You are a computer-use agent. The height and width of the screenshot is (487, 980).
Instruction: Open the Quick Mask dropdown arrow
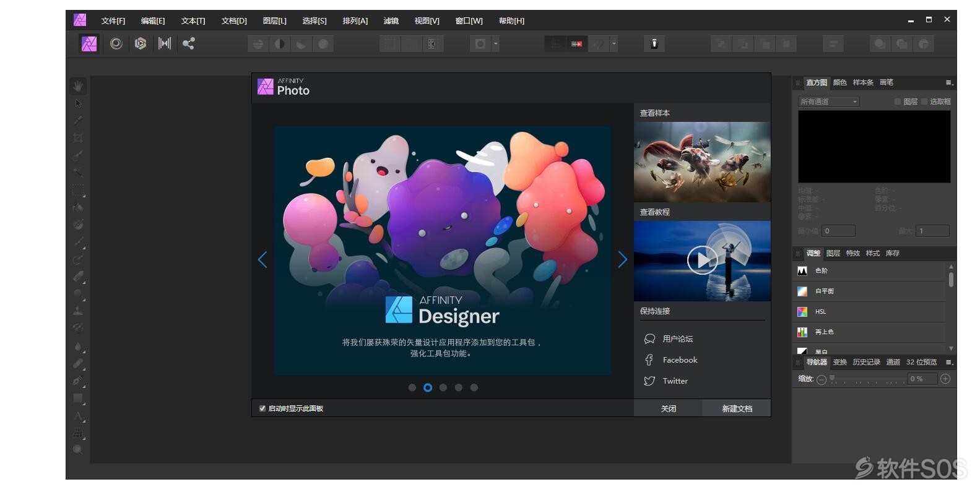point(495,44)
